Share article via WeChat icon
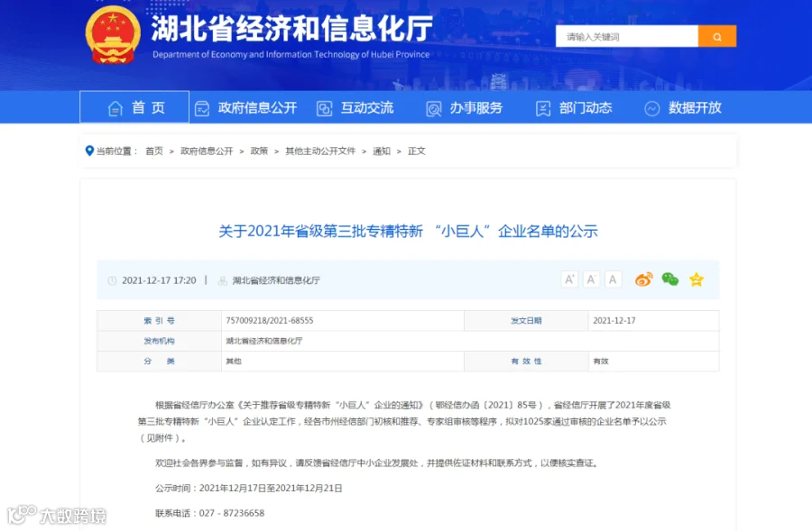Viewport: 812px width, 531px height. (670, 279)
